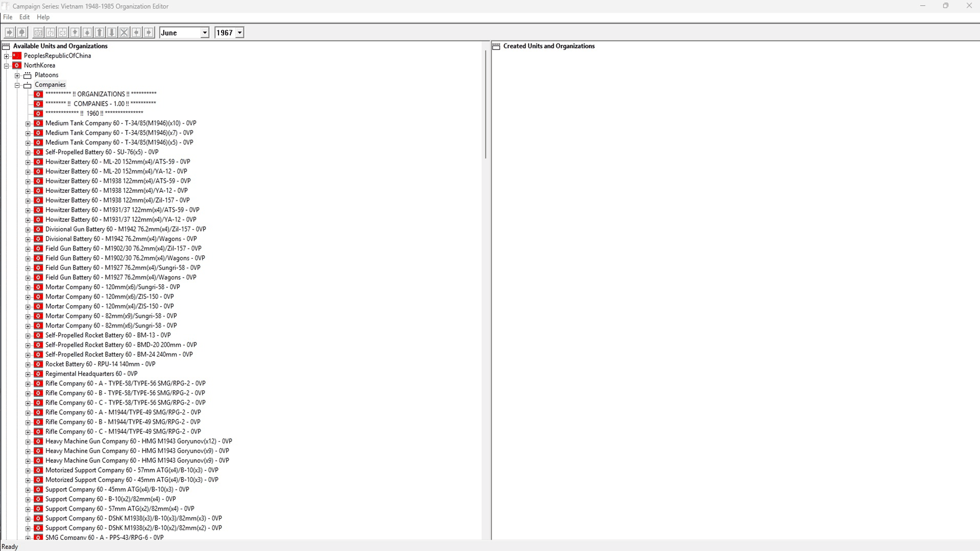
Task: Click 'Created Units and Organizations' label
Action: click(x=549, y=46)
